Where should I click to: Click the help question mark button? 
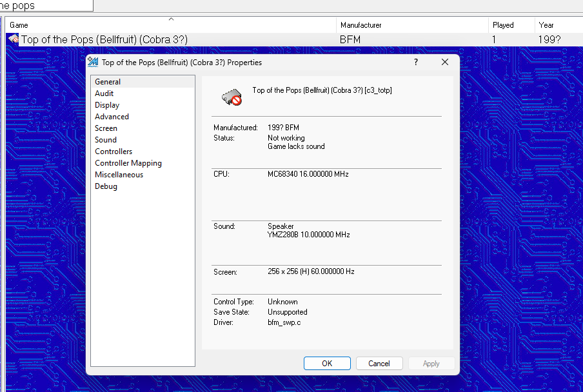(x=416, y=63)
